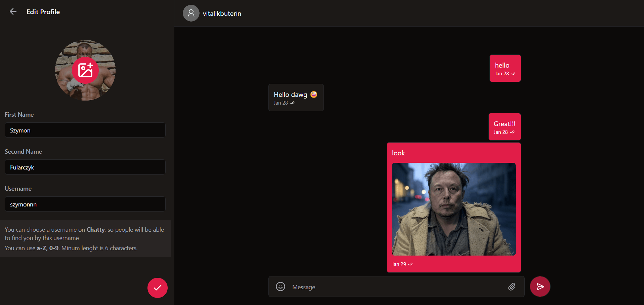This screenshot has height=305, width=644.
Task: Click into the First Name field
Action: tap(85, 130)
